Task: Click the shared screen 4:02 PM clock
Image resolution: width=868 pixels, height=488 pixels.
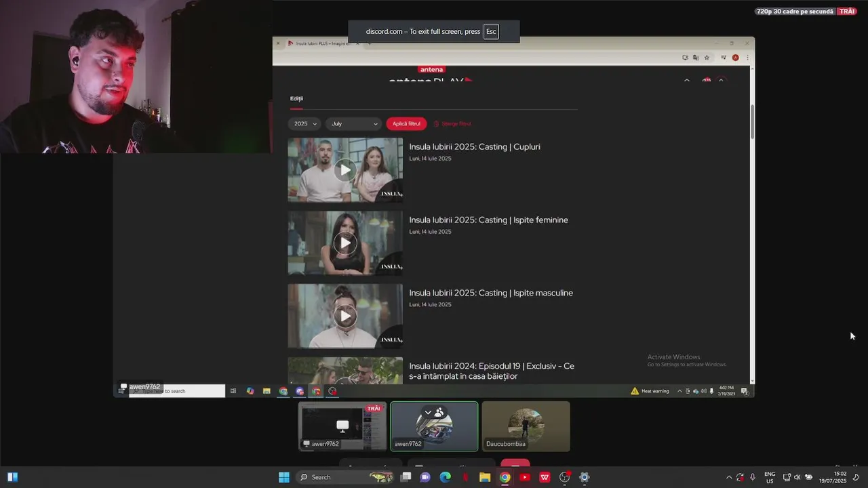Action: 727,391
